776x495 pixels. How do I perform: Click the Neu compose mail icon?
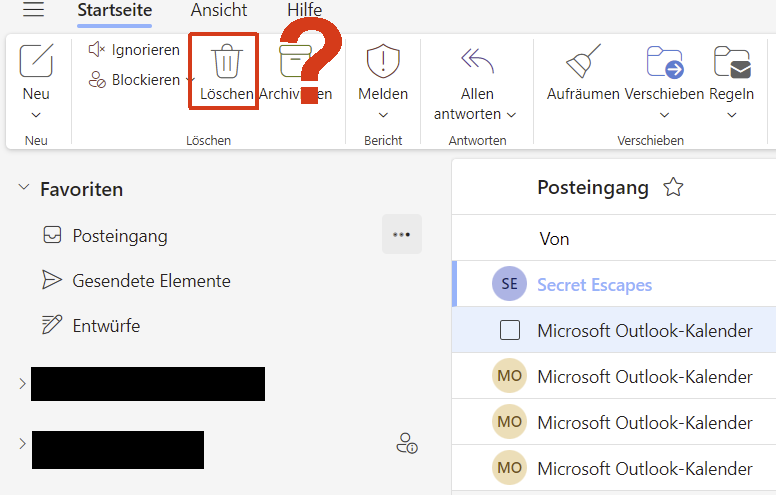coord(36,61)
